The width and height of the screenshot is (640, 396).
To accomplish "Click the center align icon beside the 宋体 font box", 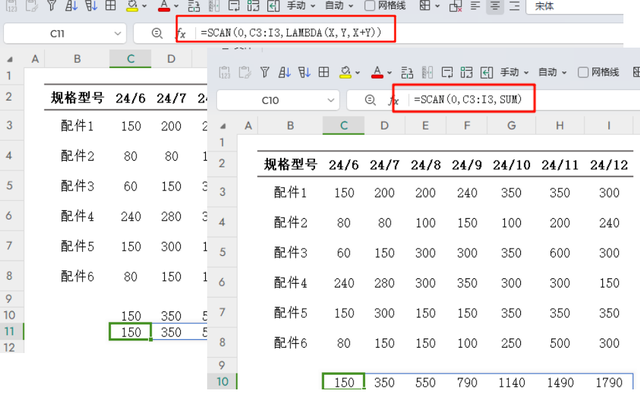I will tap(495, 6).
